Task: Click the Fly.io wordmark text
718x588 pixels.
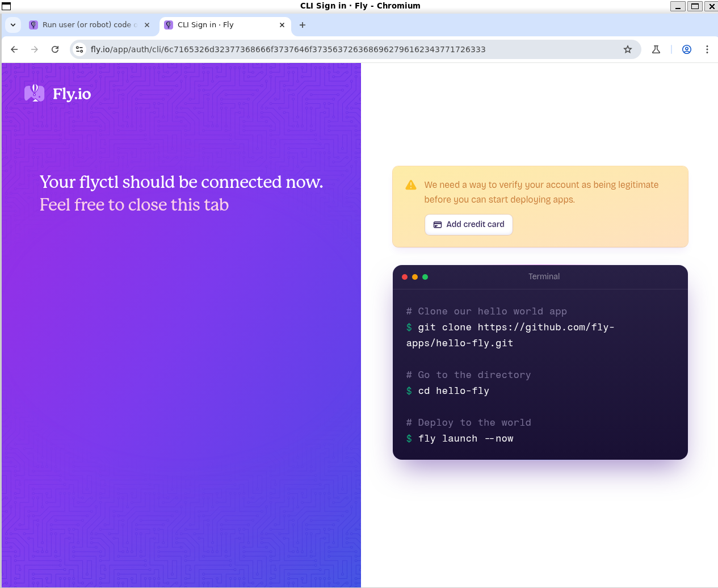Action: 72,94
